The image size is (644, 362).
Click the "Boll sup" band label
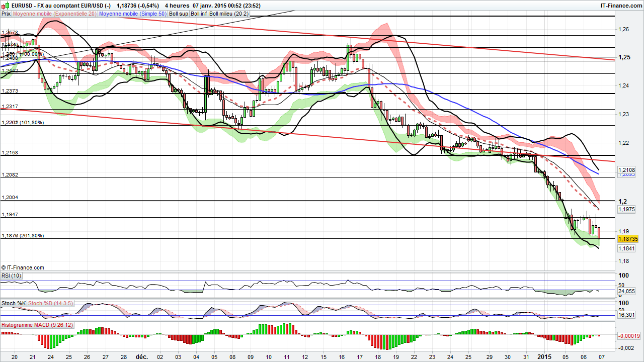pyautogui.click(x=178, y=14)
